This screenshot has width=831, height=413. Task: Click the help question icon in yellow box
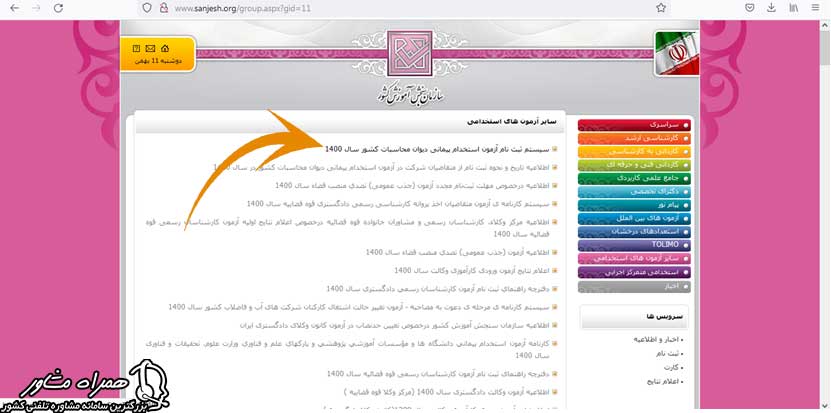(x=136, y=47)
